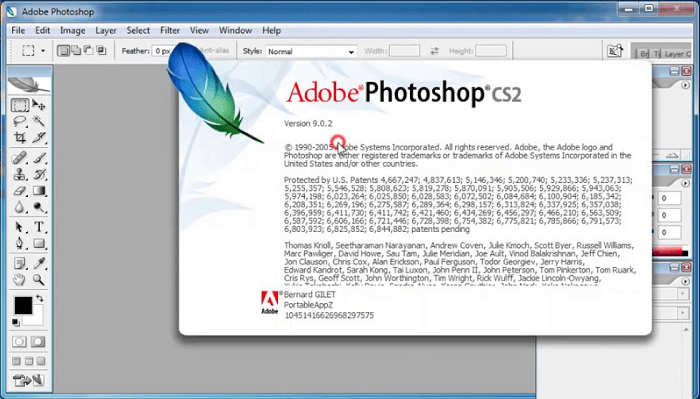Image resolution: width=700 pixels, height=399 pixels.
Task: Collapse the bottom right palette
Action: (674, 267)
